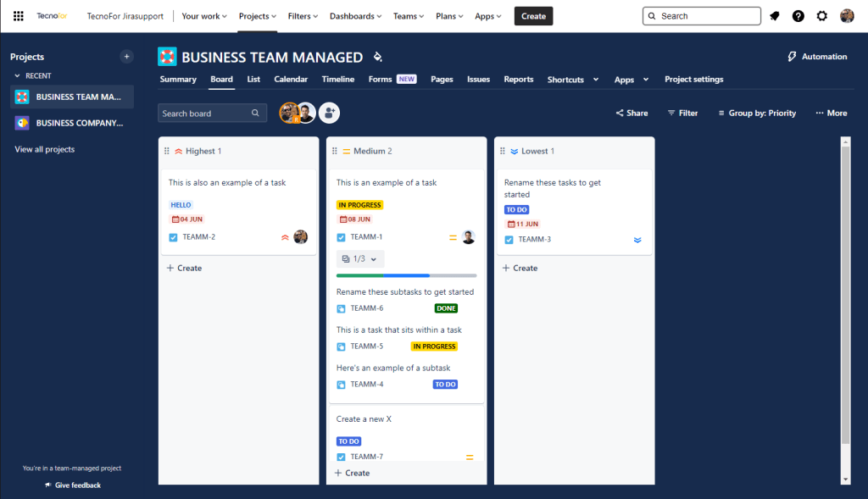Click the Search board input field
This screenshot has width=868, height=499.
pos(205,114)
